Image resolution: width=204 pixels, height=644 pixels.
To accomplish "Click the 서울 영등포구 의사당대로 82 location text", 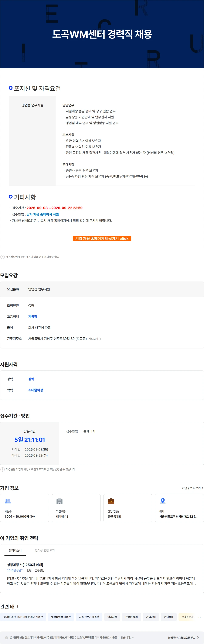I will 178,517.
